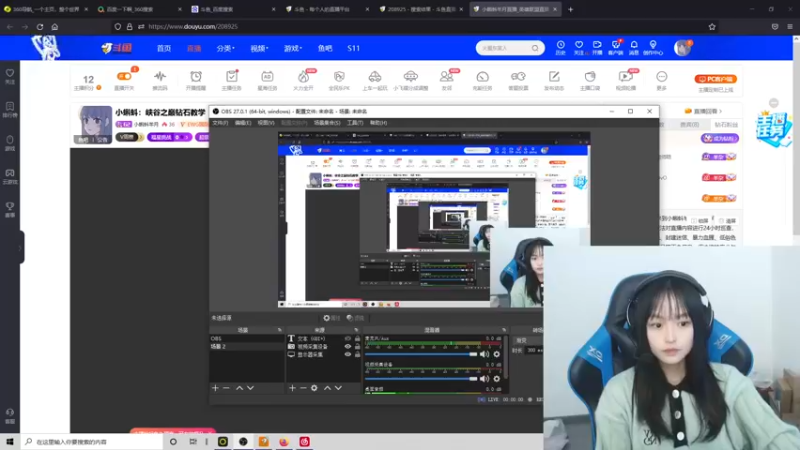Screen dimensions: 800x450
Task: Adjust the first mixer channel volume slider
Action: pos(421,354)
